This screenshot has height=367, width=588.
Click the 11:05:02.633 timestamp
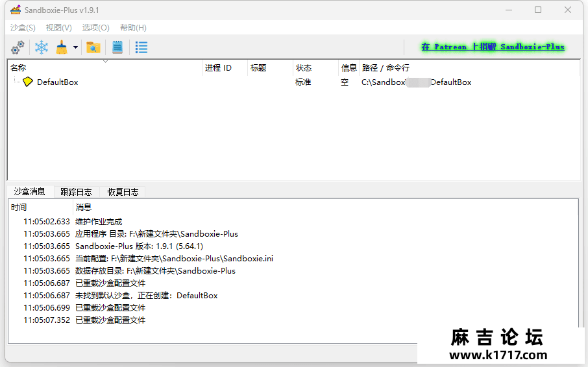47,222
